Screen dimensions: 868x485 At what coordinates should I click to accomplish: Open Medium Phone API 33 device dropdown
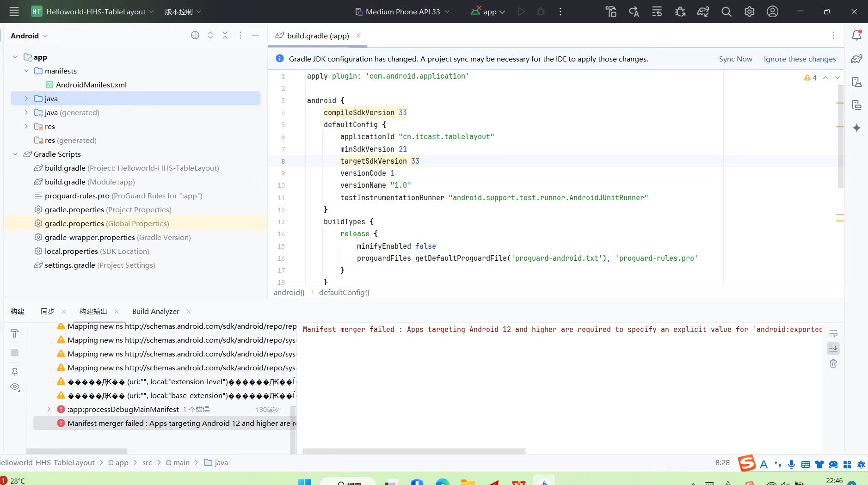[x=402, y=12]
